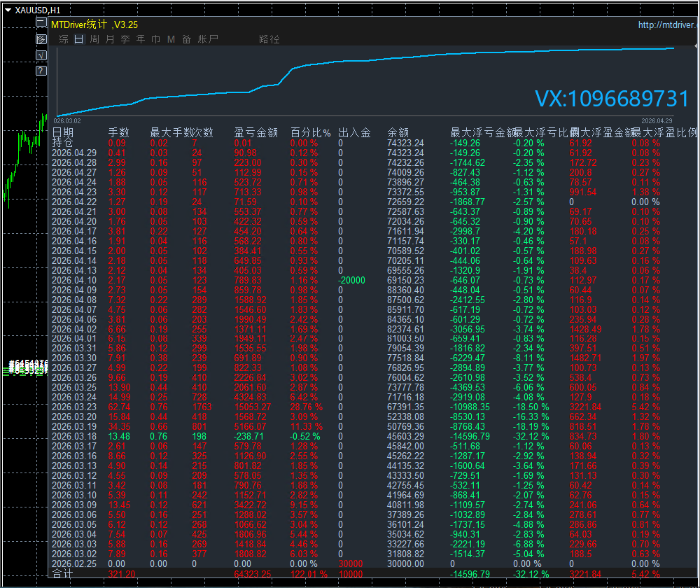Select the 季 quarterly tab
Image resolution: width=700 pixels, height=588 pixels.
tap(125, 39)
